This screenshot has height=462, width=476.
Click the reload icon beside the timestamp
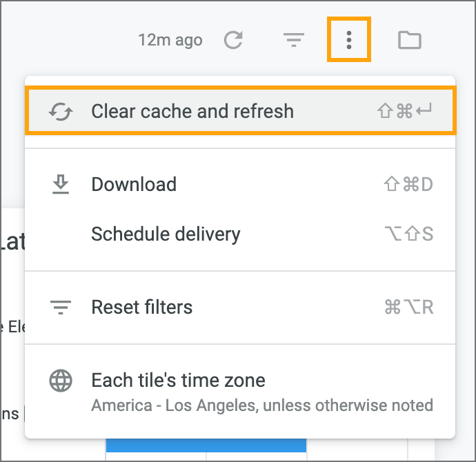tap(234, 41)
